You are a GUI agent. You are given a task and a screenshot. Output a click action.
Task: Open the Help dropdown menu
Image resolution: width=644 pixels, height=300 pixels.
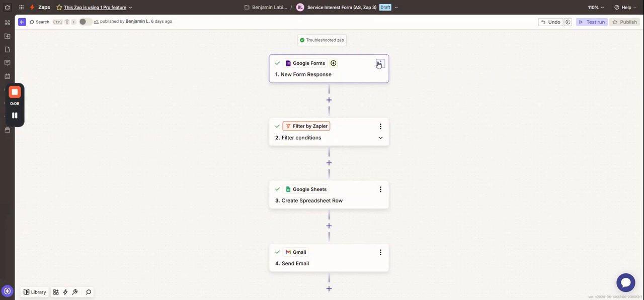[x=626, y=8]
